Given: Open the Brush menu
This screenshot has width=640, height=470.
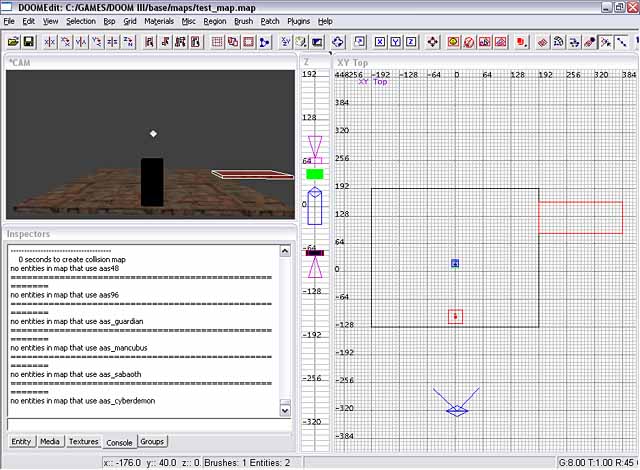Looking at the screenshot, I should click(x=243, y=21).
